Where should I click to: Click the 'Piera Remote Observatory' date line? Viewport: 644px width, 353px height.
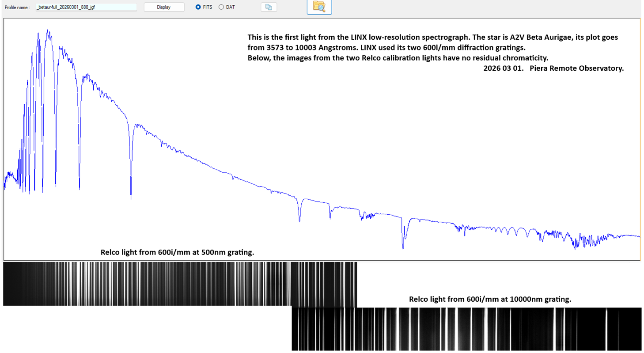coord(553,68)
